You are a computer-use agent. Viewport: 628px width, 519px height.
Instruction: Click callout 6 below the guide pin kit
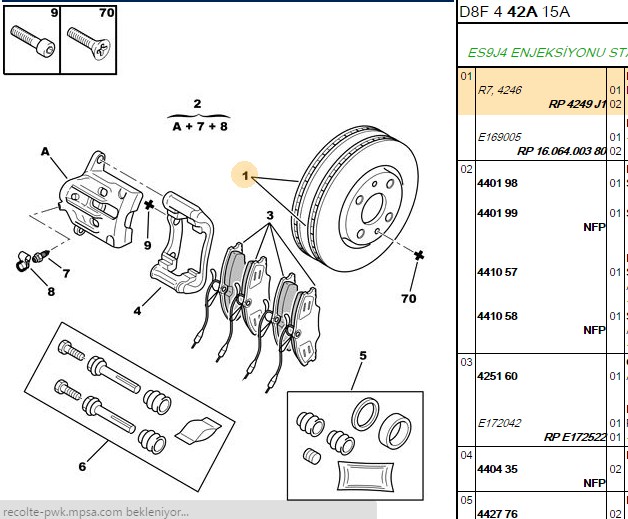click(82, 467)
